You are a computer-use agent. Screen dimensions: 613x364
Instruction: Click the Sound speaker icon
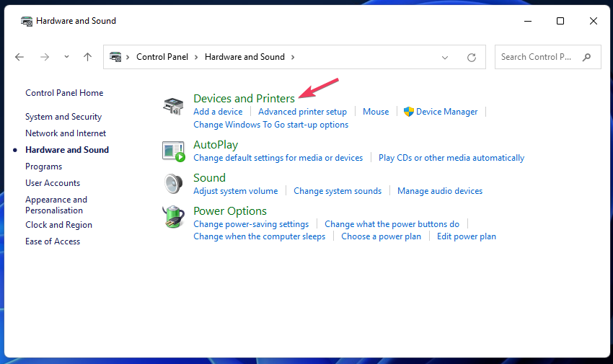pos(173,184)
